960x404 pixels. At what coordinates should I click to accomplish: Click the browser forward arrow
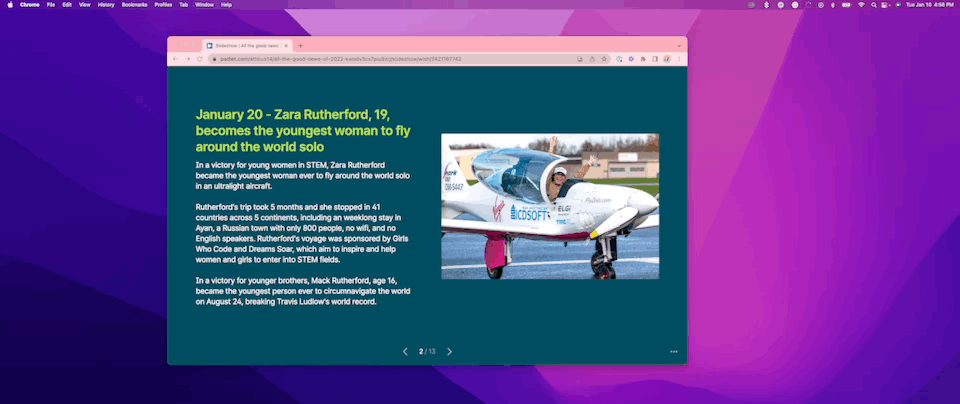click(187, 59)
